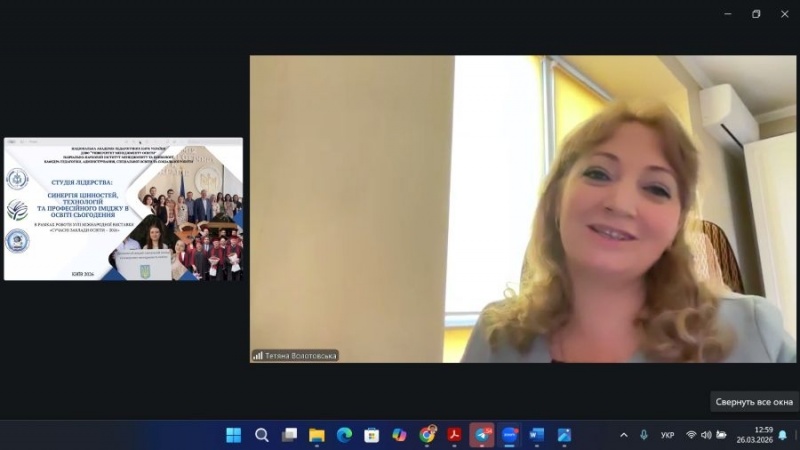Switch to Google Chrome in the taskbar
The width and height of the screenshot is (800, 450).
click(x=427, y=435)
